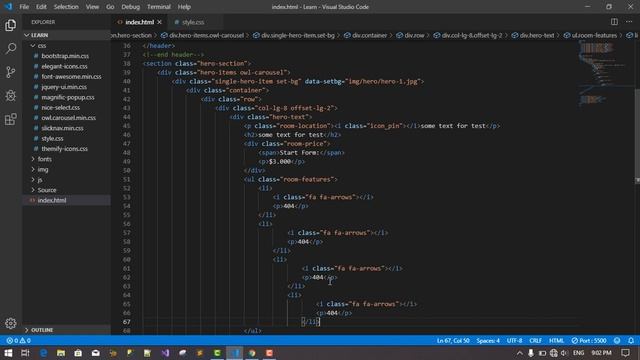Click the volume icon in system tray
Screen dimensions: 640x360
[x=564, y=353]
